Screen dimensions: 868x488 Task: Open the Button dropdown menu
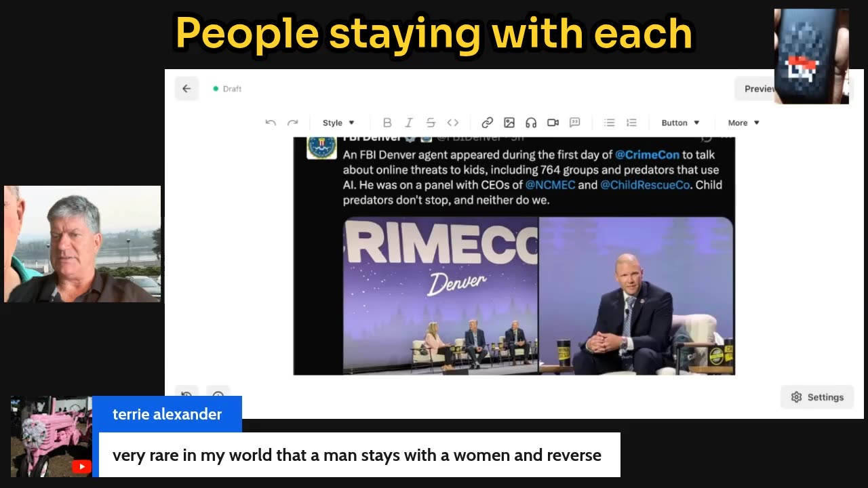pyautogui.click(x=680, y=123)
